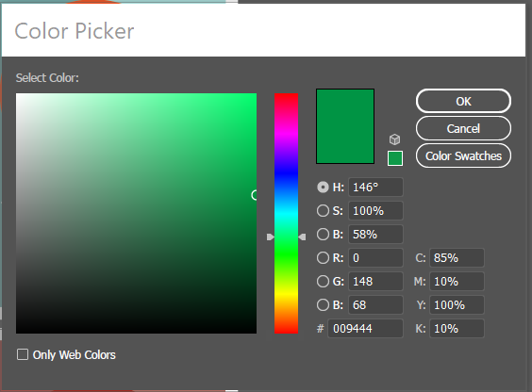Click inside the green saturation-brightness color field
Viewport: 532px width, 392px height.
(136, 214)
